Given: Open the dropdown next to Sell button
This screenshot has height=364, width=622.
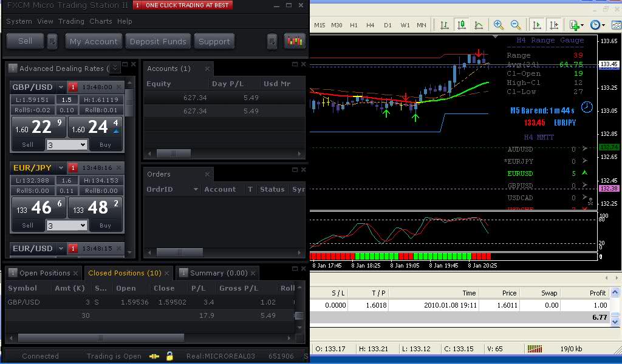Looking at the screenshot, I should click(x=52, y=41).
